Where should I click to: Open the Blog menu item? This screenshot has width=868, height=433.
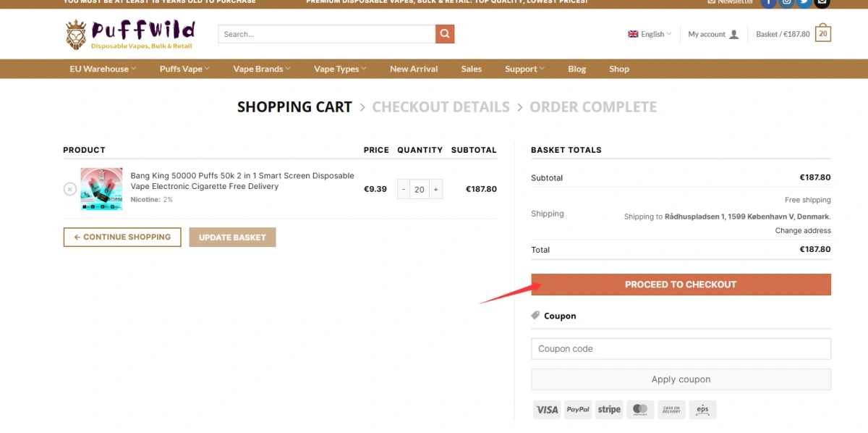click(577, 69)
